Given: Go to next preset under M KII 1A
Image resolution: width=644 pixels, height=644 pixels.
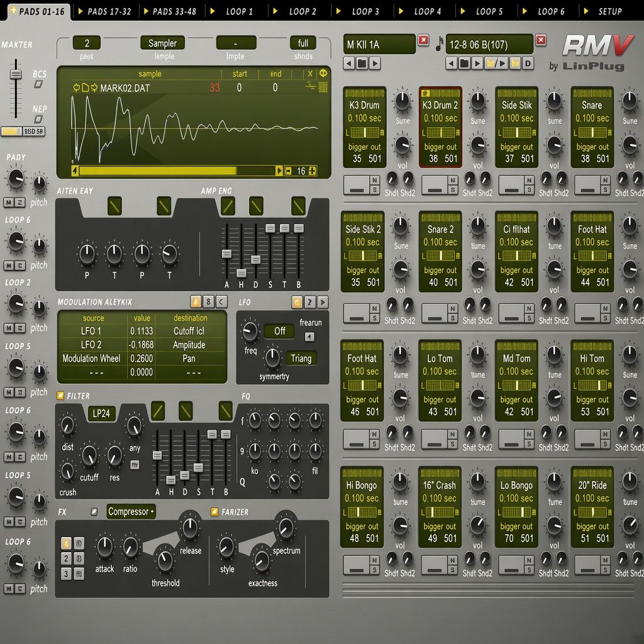Looking at the screenshot, I should [x=375, y=64].
